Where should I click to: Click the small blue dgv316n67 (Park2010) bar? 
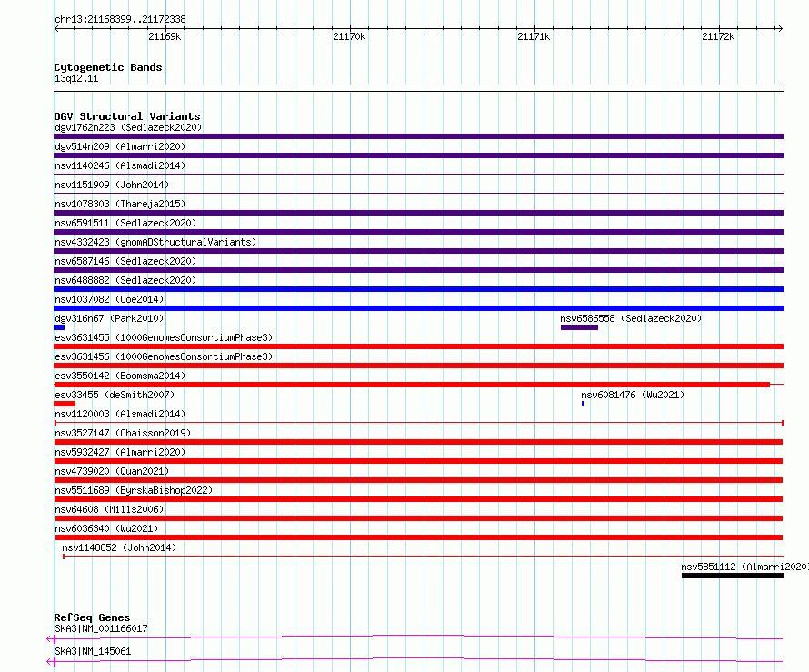59,327
